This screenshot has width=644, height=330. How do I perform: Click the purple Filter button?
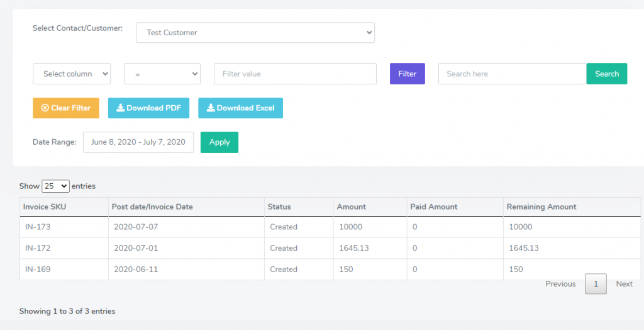point(407,74)
